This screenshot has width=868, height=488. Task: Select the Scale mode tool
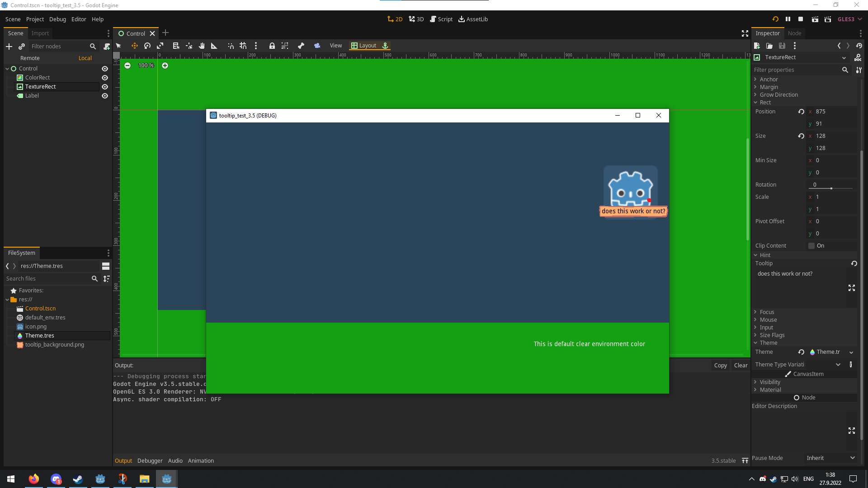160,46
